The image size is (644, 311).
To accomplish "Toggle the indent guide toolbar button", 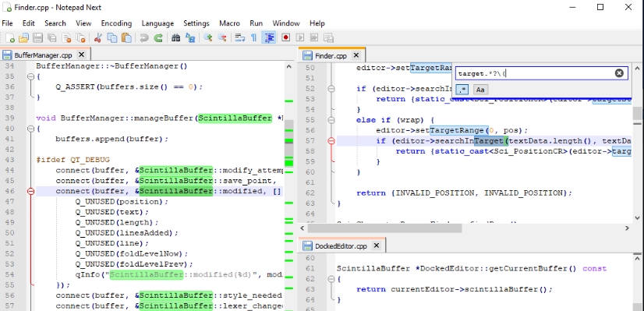I will click(269, 37).
